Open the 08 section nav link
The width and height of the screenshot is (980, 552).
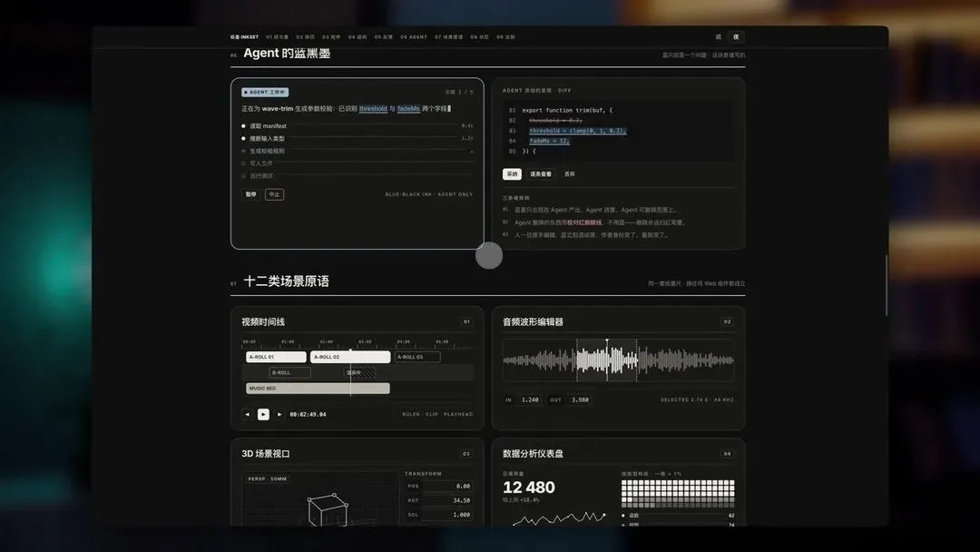point(480,37)
